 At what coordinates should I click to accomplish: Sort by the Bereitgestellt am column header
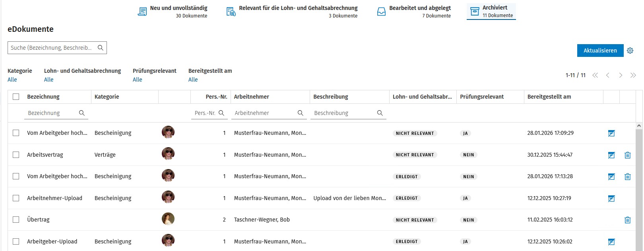pos(549,97)
